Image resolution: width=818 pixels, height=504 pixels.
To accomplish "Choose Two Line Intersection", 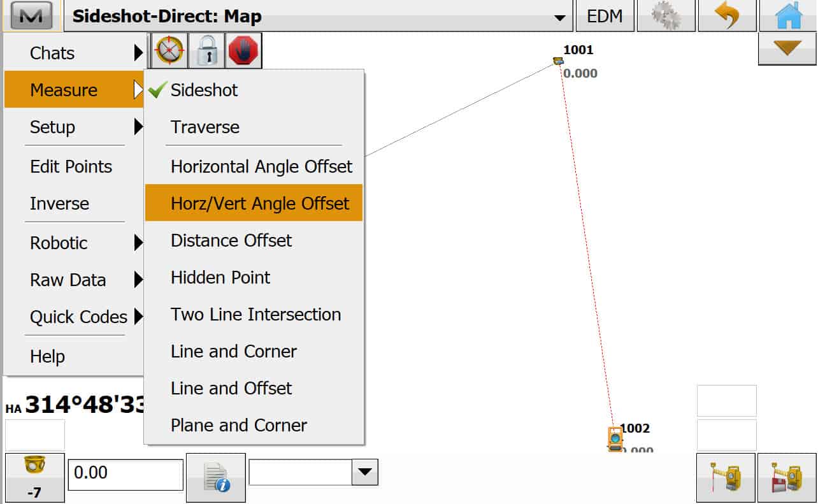I will (254, 314).
